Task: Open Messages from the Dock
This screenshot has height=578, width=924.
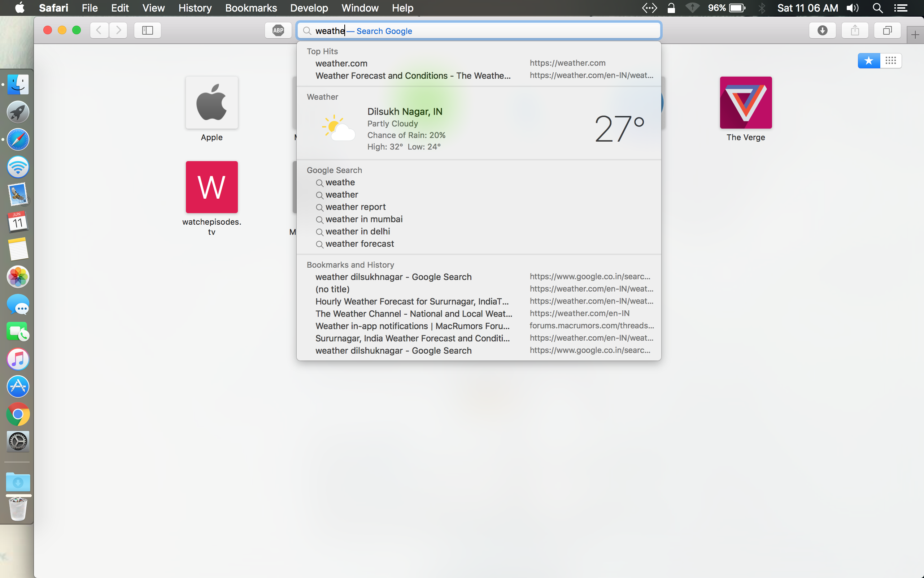Action: pyautogui.click(x=18, y=304)
